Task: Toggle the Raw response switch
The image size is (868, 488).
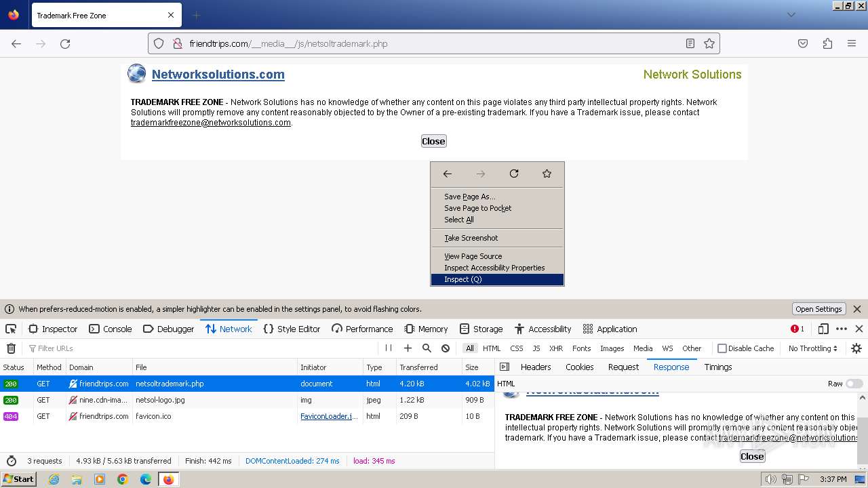Action: 854,384
